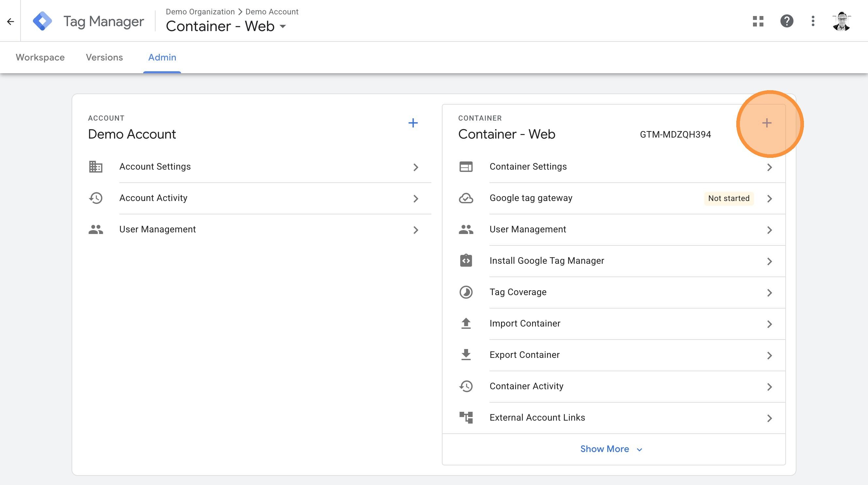
Task: Click the Tag Manager title text
Action: click(104, 22)
